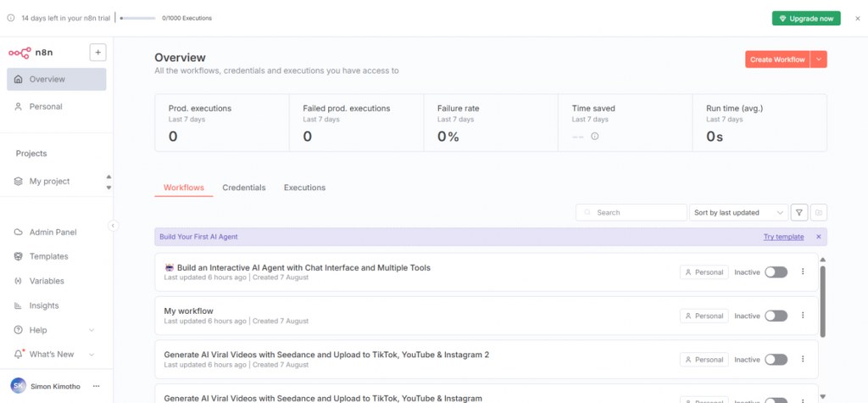The width and height of the screenshot is (868, 403).
Task: Open the My workflow title
Action: coord(189,311)
